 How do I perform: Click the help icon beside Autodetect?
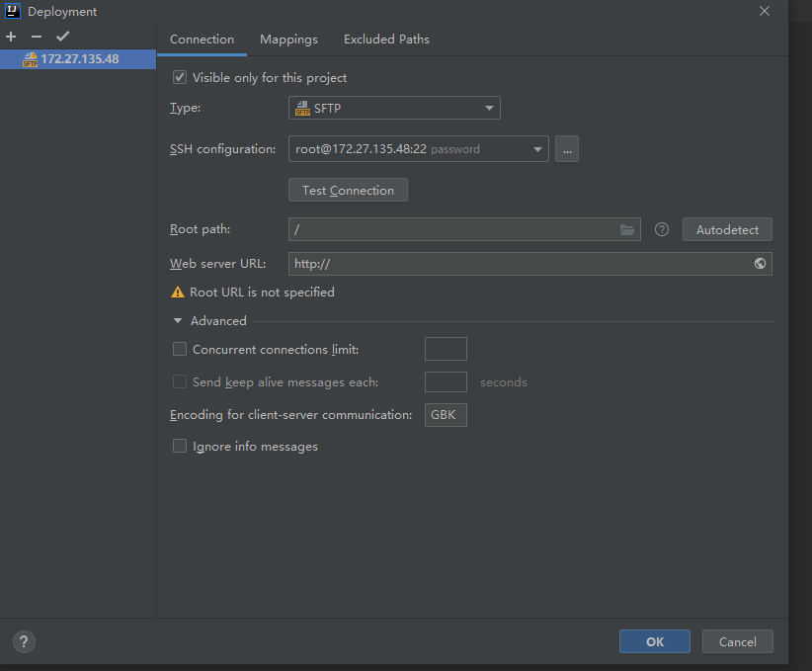662,229
